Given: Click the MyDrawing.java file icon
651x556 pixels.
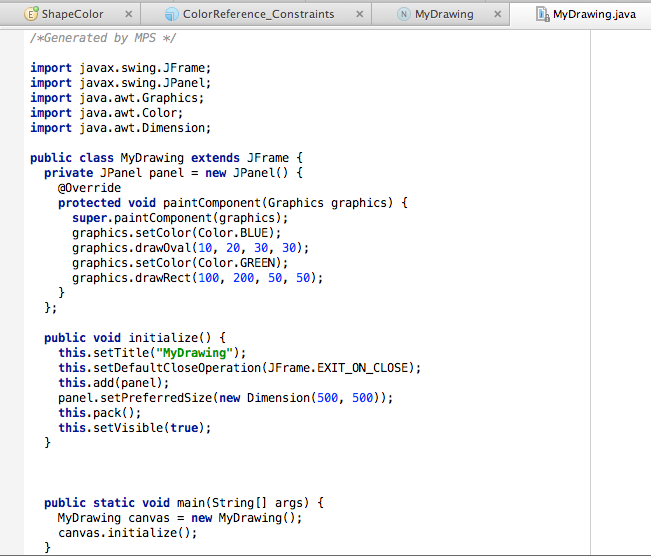Looking at the screenshot, I should pyautogui.click(x=542, y=14).
